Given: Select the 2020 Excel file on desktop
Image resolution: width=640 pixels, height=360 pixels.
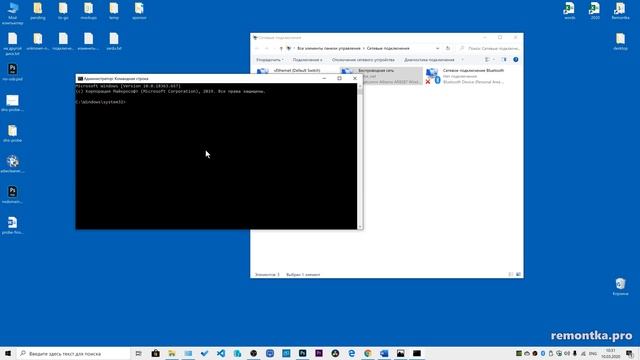Looking at the screenshot, I should (595, 11).
